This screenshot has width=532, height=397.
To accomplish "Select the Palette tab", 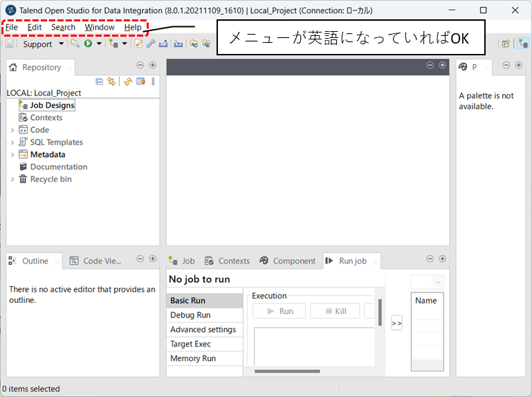I will click(x=474, y=67).
